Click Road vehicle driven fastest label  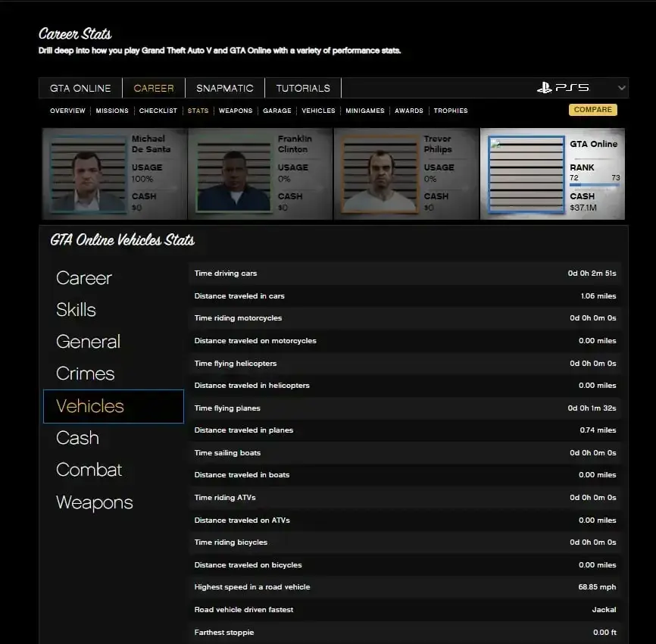[x=244, y=610]
